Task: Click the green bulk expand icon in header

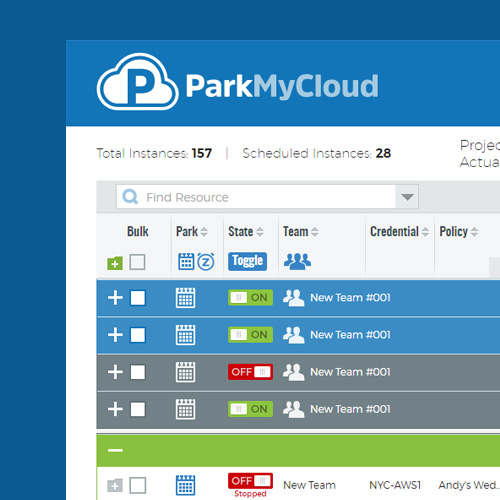Action: coord(115,263)
